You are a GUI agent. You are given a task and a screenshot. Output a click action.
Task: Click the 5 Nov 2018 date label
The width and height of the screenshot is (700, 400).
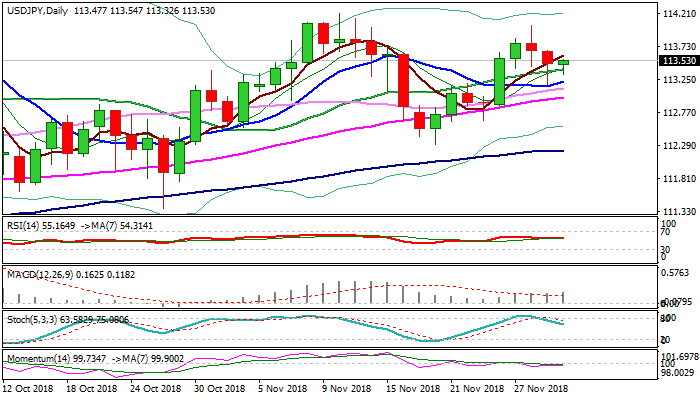coord(284,388)
